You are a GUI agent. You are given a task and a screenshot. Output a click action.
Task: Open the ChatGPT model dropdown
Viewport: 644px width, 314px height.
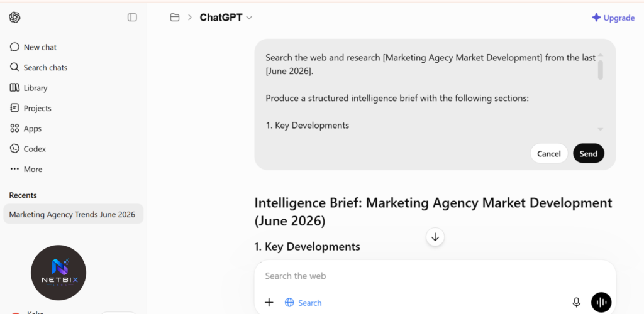(226, 18)
